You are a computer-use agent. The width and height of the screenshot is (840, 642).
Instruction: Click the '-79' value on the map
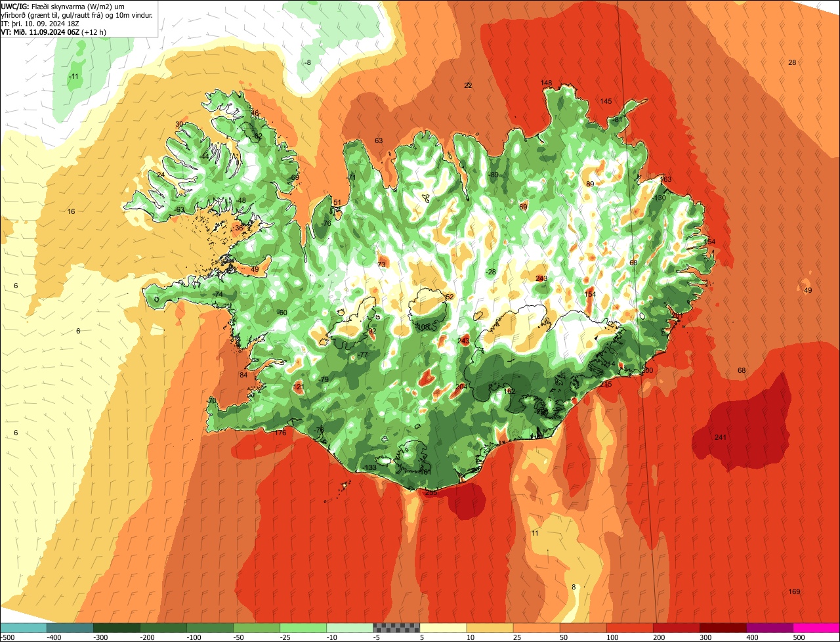click(323, 379)
